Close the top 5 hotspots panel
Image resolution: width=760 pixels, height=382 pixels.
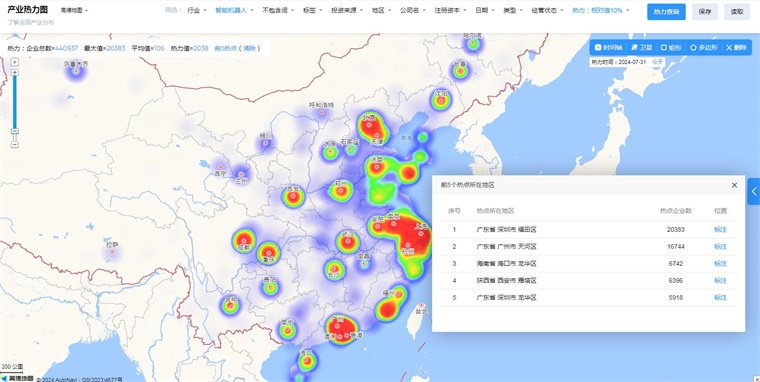[734, 185]
